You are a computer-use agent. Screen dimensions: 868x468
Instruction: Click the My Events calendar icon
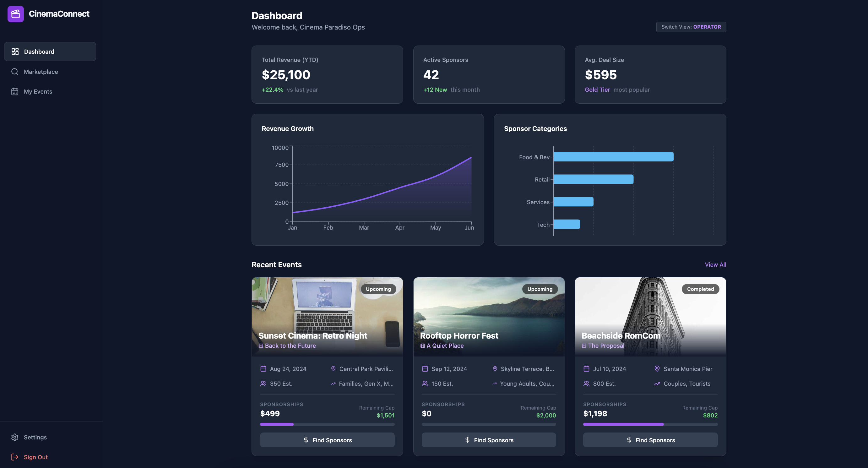[x=15, y=92]
